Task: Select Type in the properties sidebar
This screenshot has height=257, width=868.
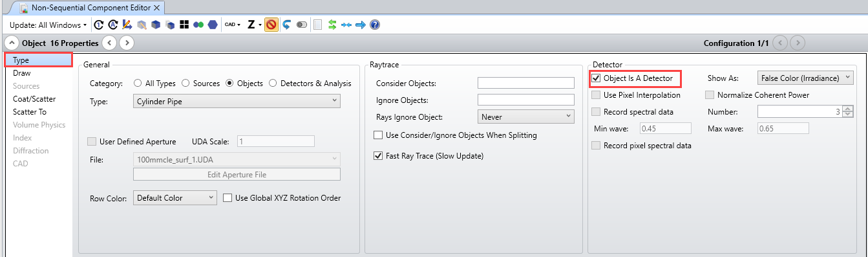Action: 38,60
